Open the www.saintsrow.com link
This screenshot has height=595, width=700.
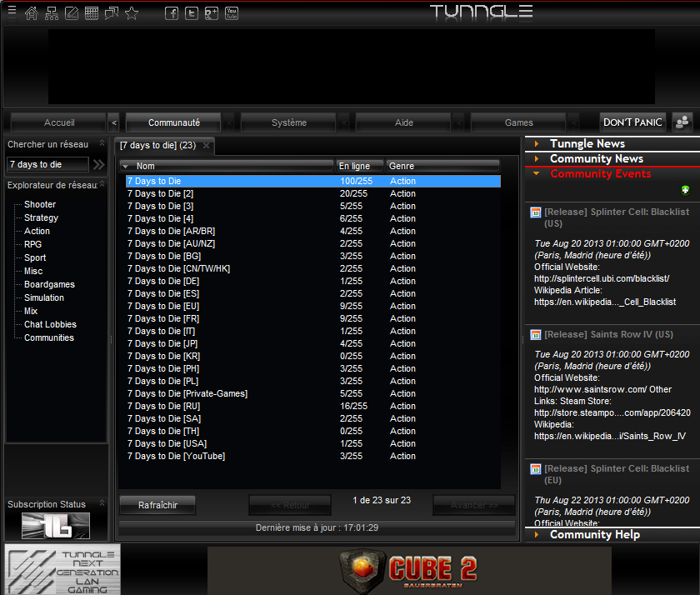click(590, 390)
